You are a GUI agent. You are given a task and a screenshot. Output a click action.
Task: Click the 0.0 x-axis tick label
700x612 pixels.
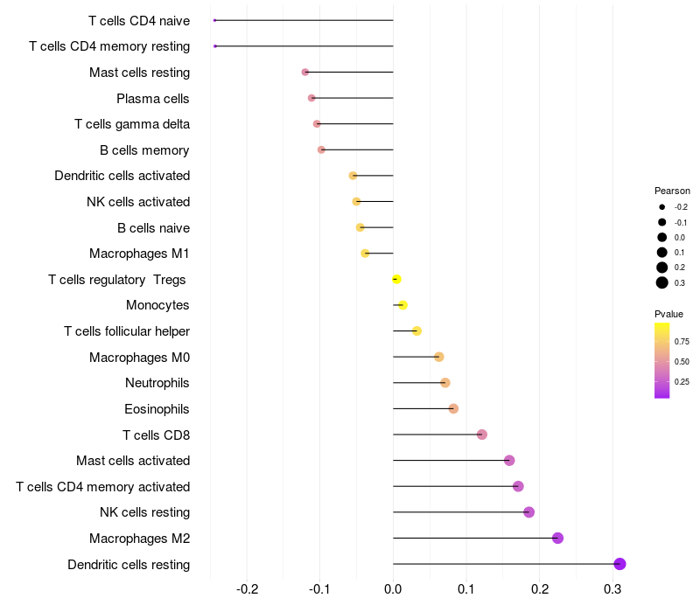393,589
